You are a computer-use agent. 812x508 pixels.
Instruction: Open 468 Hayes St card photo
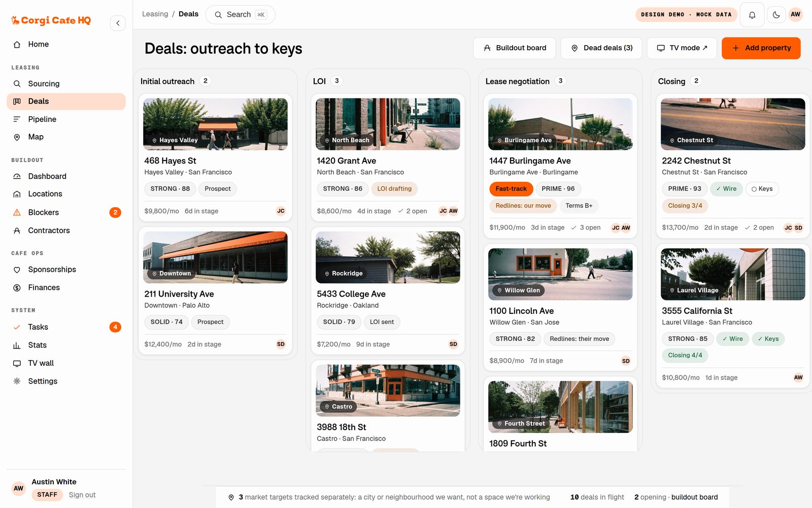pos(215,124)
